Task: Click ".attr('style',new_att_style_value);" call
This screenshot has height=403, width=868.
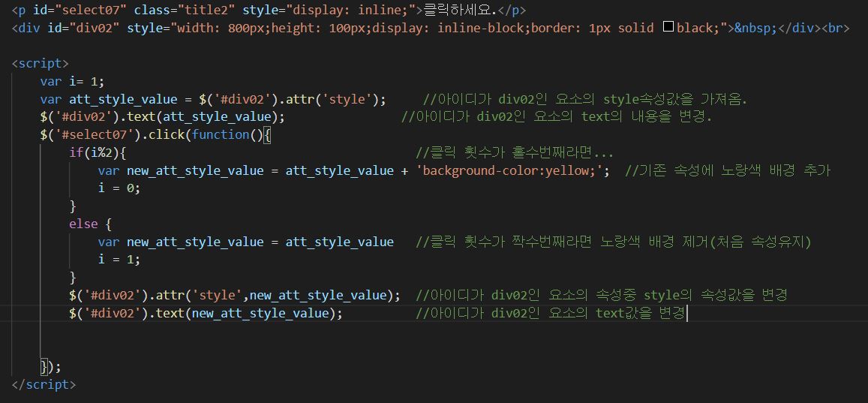Action: tap(274, 296)
